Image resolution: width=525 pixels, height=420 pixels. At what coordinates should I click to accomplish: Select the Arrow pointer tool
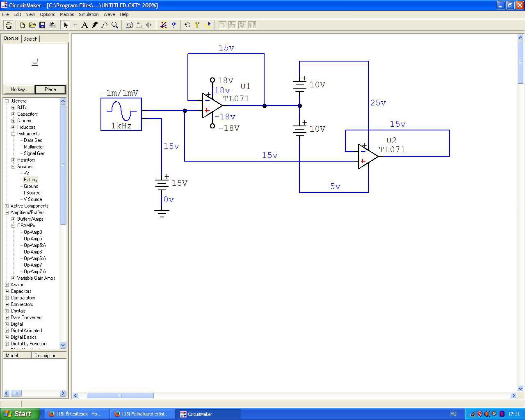pos(65,25)
